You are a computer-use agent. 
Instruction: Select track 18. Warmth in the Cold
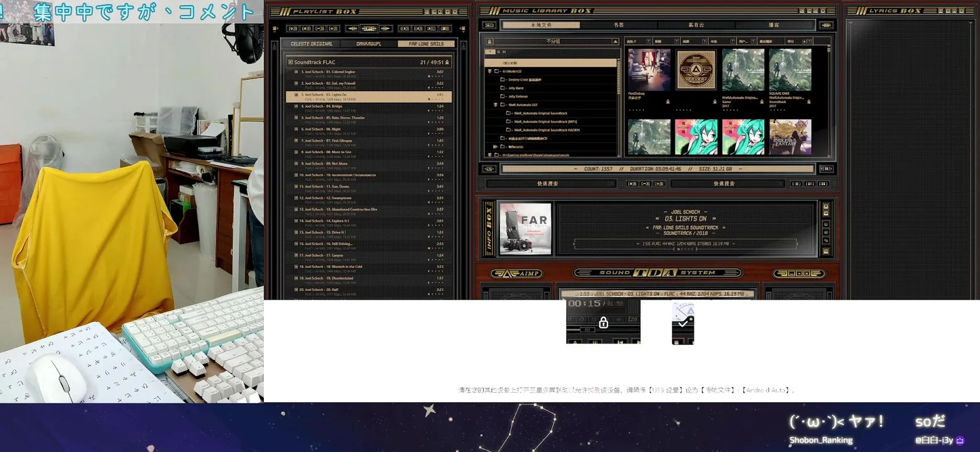(369, 269)
